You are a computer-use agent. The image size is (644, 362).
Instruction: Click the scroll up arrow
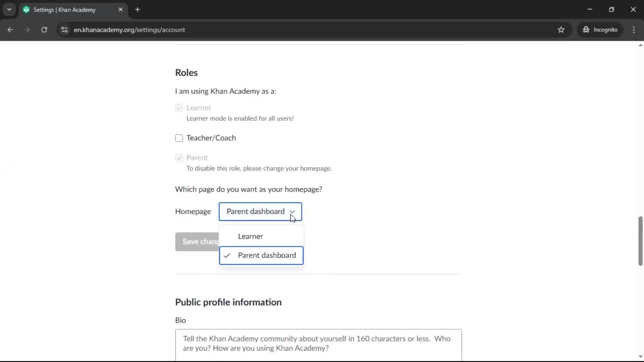[x=640, y=45]
